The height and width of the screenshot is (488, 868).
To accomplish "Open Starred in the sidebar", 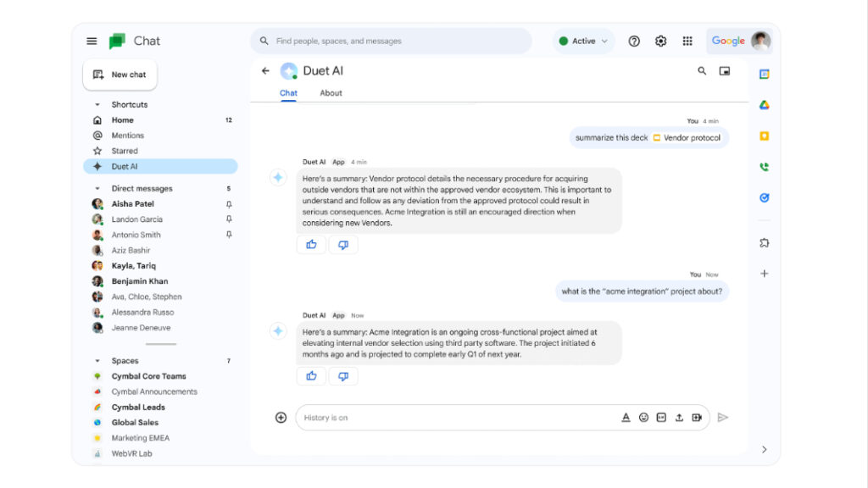I will (160, 151).
